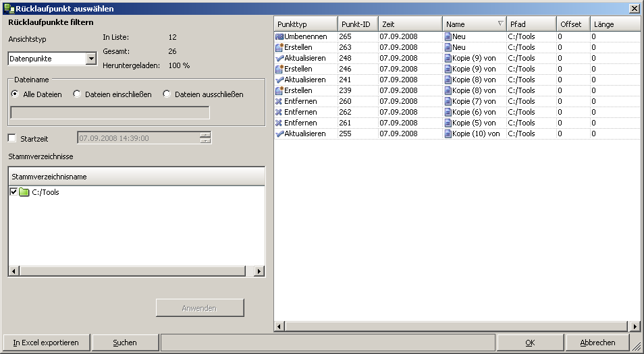Select the Punkt-ID cell 260
The image size is (644, 354).
(x=358, y=101)
